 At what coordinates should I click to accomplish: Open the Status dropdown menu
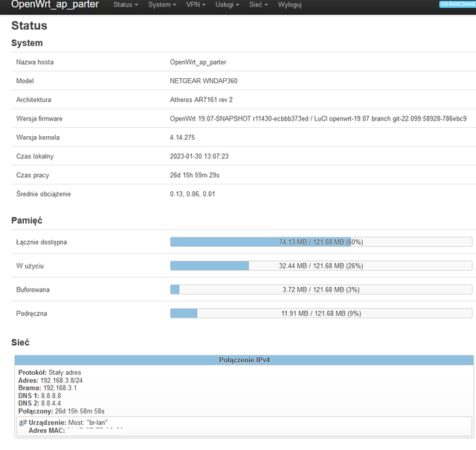(126, 4)
